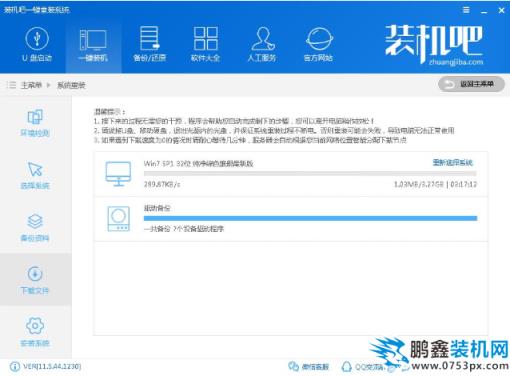Click the Win7 SP1 32位 system title text

click(198, 163)
